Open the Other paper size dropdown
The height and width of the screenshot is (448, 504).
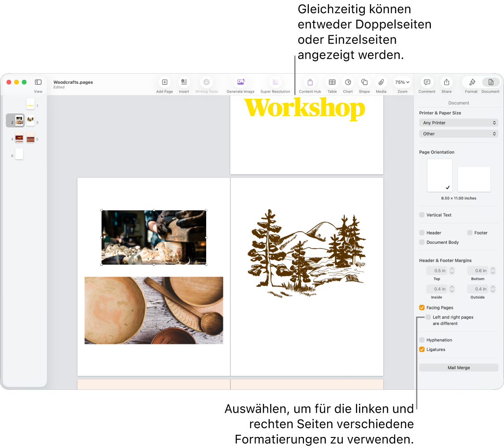point(459,134)
